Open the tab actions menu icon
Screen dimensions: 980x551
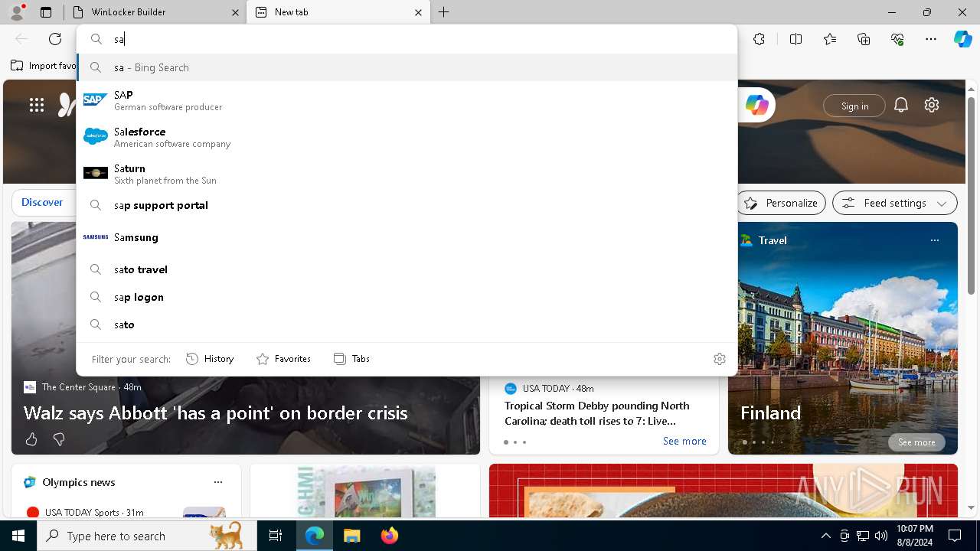pos(46,12)
